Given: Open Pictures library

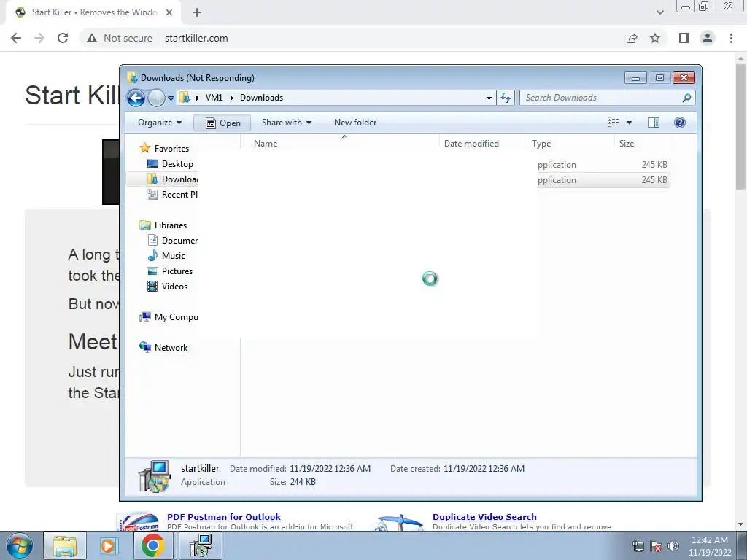Looking at the screenshot, I should coord(170,271).
